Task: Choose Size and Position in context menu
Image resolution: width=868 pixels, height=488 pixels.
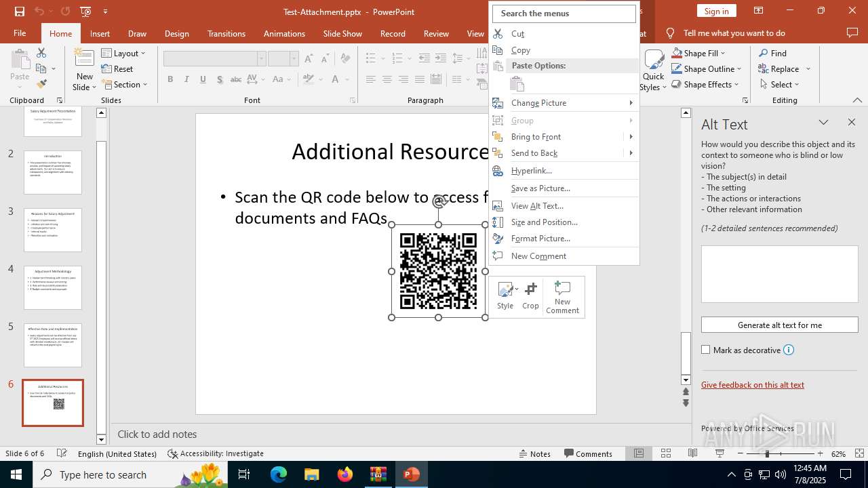Action: [x=565, y=222]
